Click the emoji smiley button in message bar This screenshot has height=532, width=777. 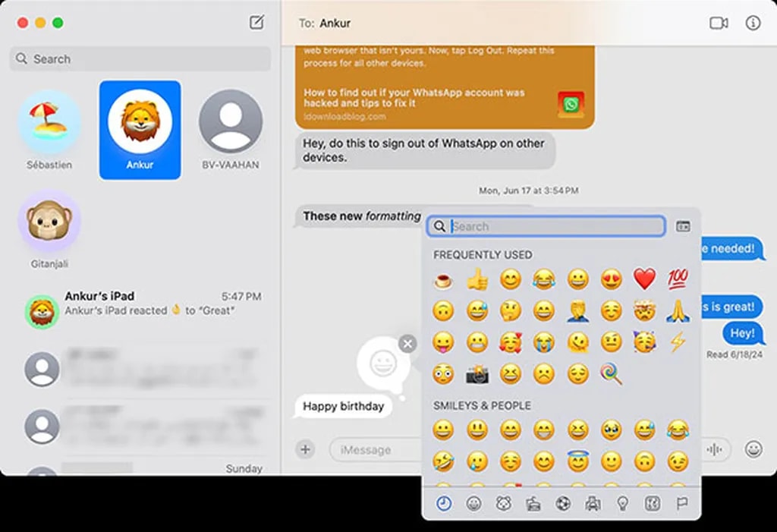[753, 449]
